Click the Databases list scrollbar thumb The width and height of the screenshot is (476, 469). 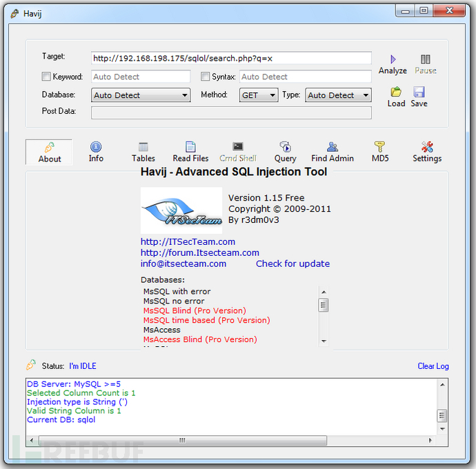(324, 305)
